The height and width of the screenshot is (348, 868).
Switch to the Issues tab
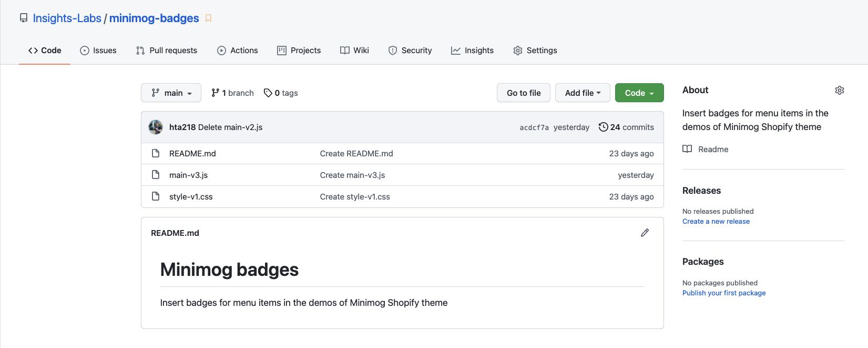click(x=98, y=51)
